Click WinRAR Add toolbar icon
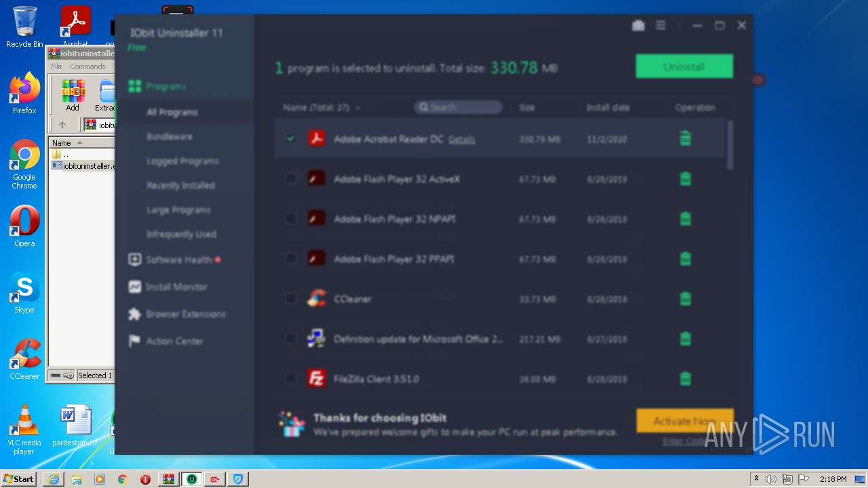This screenshot has height=488, width=868. tap(73, 96)
